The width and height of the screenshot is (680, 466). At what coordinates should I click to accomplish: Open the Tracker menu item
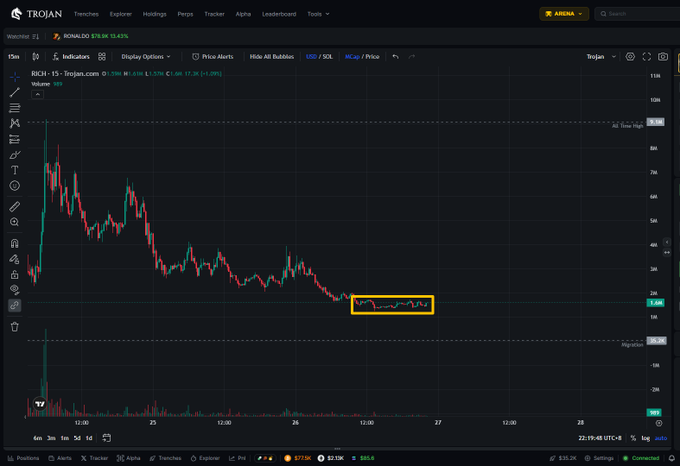click(214, 14)
